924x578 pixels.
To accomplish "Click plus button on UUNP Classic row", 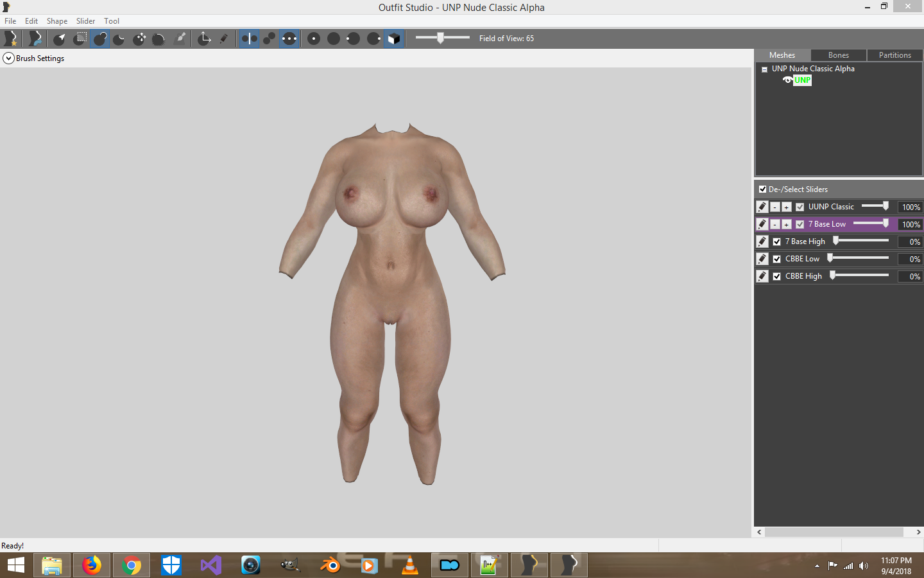I will pos(786,207).
